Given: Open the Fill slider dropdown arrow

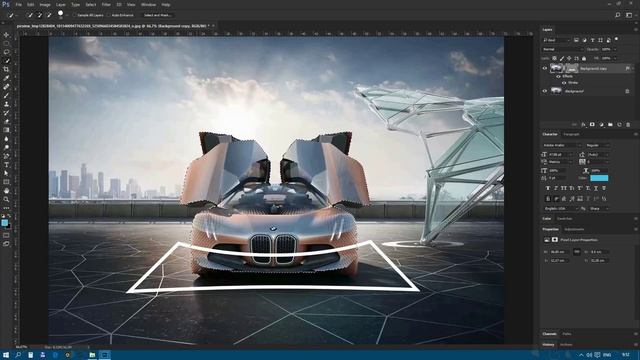Looking at the screenshot, I should 615,58.
